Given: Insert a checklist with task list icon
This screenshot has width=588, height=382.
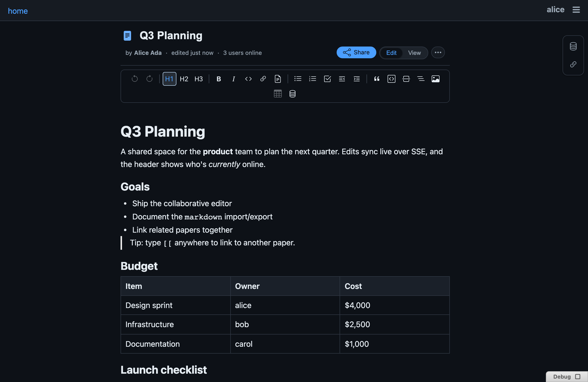Looking at the screenshot, I should click(x=327, y=79).
